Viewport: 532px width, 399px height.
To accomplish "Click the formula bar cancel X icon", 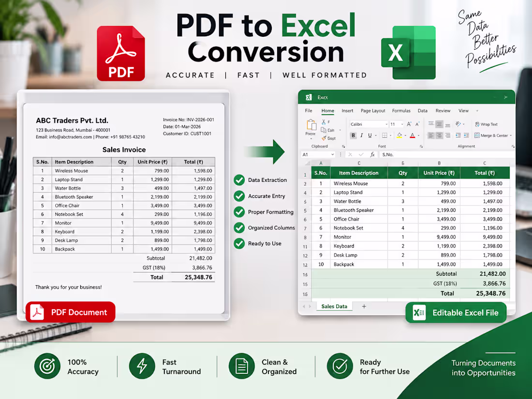I will pos(350,154).
